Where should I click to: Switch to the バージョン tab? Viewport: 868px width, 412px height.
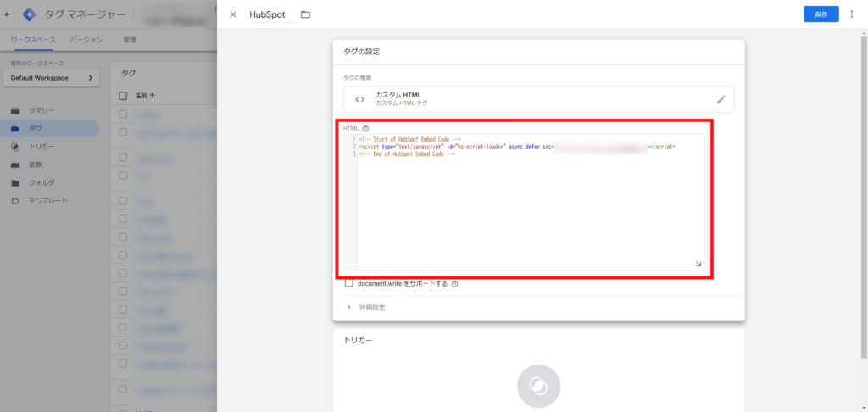[86, 40]
